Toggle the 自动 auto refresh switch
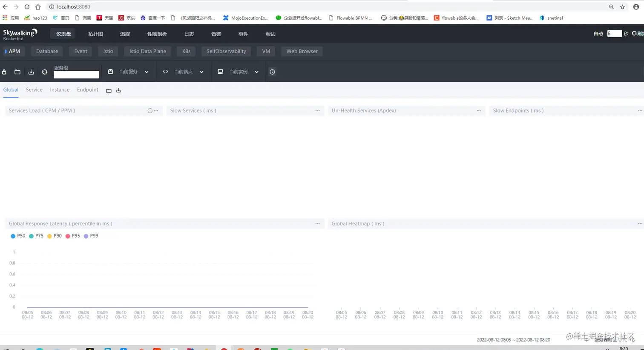This screenshot has height=350, width=644. coord(598,34)
